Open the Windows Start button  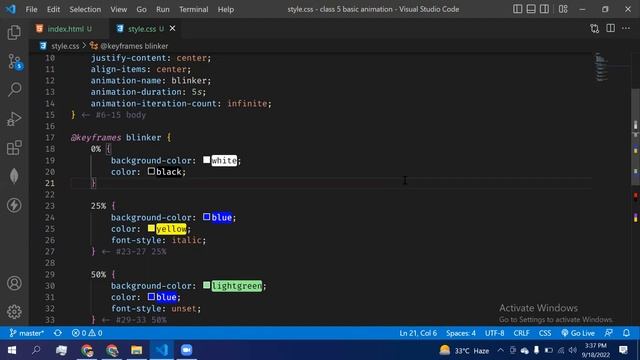tap(12, 350)
